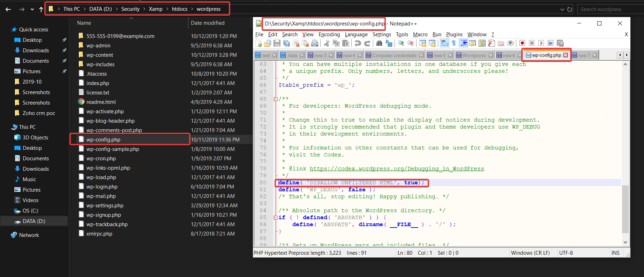Click the Save file toolbar icon
644x277 pixels.
[277, 43]
